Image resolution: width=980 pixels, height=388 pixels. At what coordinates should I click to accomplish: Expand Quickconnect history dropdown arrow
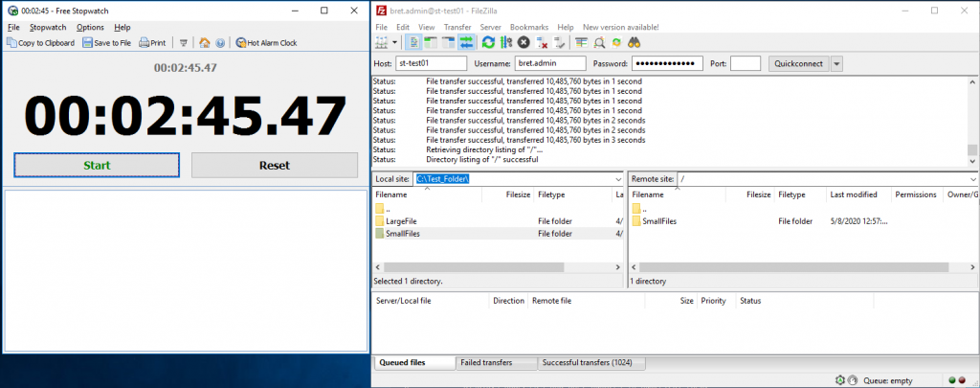click(836, 63)
